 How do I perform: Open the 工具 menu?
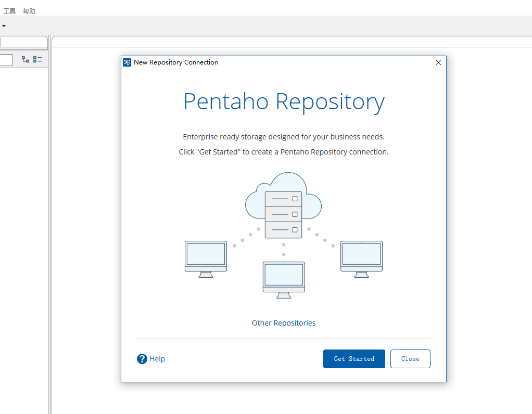(x=9, y=11)
